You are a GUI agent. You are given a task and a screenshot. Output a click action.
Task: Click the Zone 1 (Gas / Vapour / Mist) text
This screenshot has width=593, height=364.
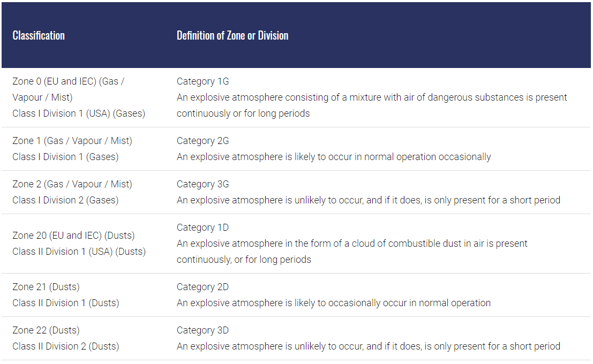click(x=72, y=141)
